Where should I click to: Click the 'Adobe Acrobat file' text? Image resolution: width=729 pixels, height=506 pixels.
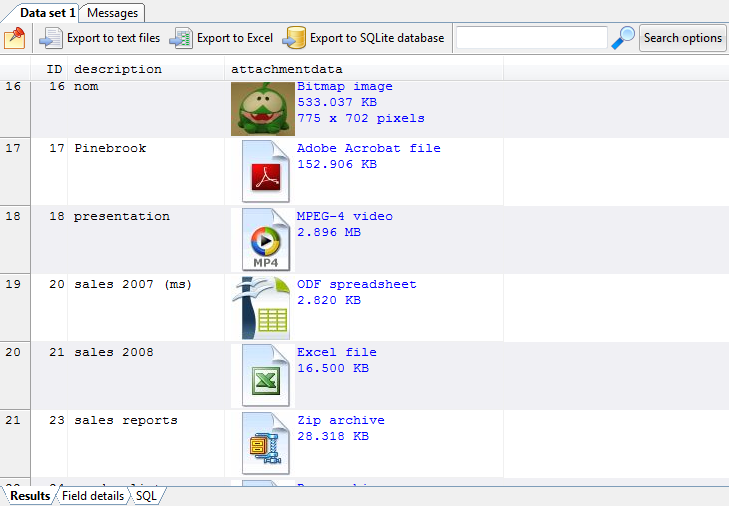tap(369, 148)
